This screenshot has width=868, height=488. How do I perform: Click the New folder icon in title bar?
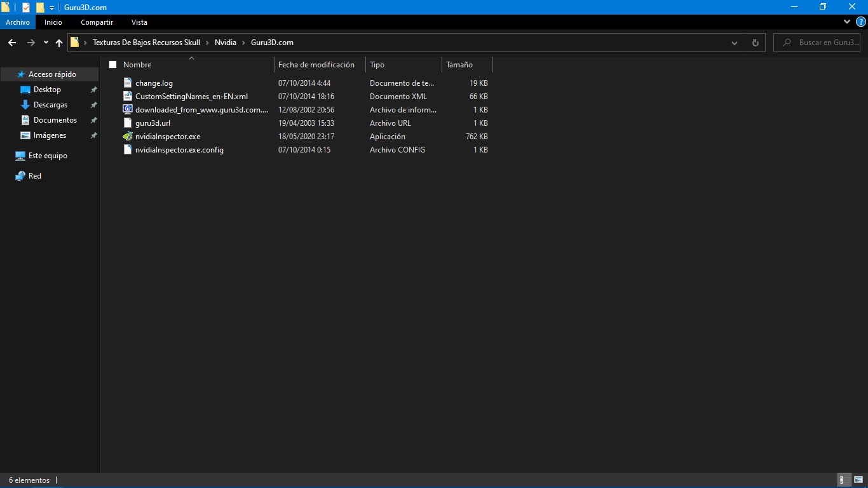(x=40, y=8)
